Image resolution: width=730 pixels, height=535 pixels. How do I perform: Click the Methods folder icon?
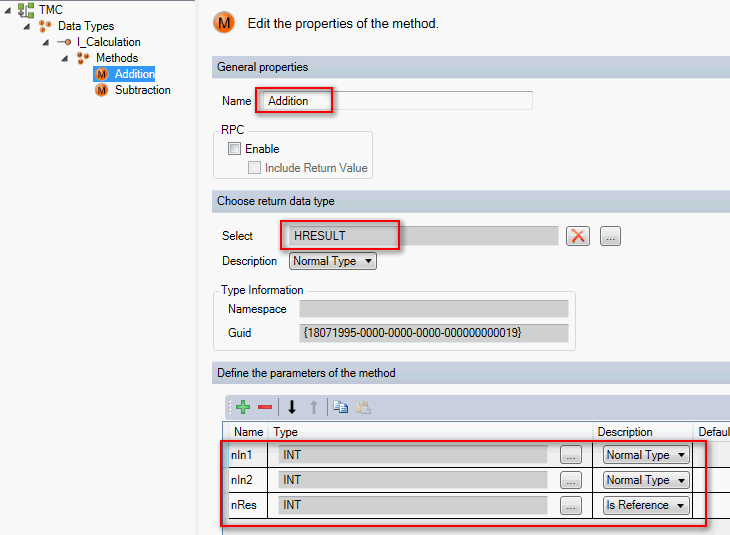tap(83, 58)
